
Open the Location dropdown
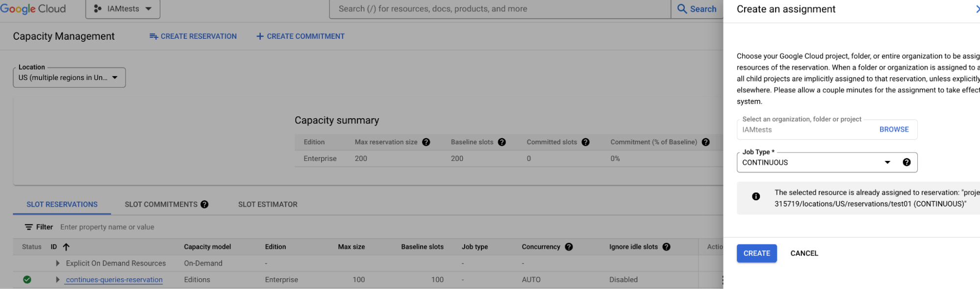tap(69, 78)
